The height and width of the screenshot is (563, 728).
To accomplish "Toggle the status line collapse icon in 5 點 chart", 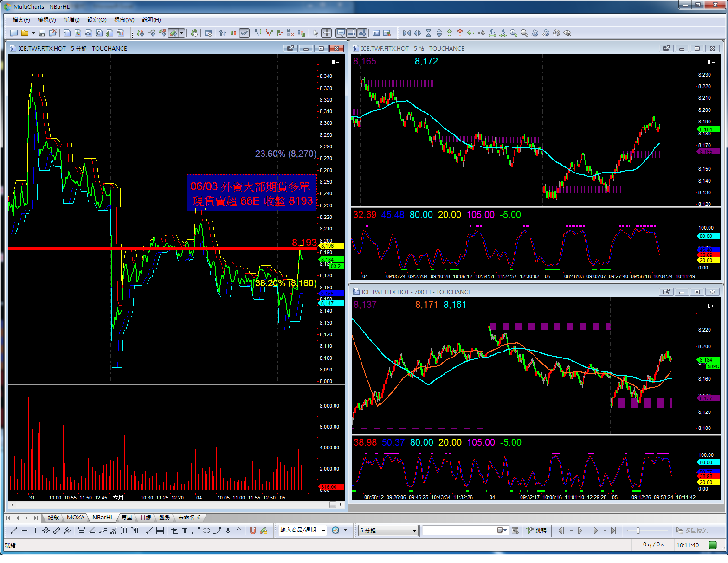I will point(711,62).
